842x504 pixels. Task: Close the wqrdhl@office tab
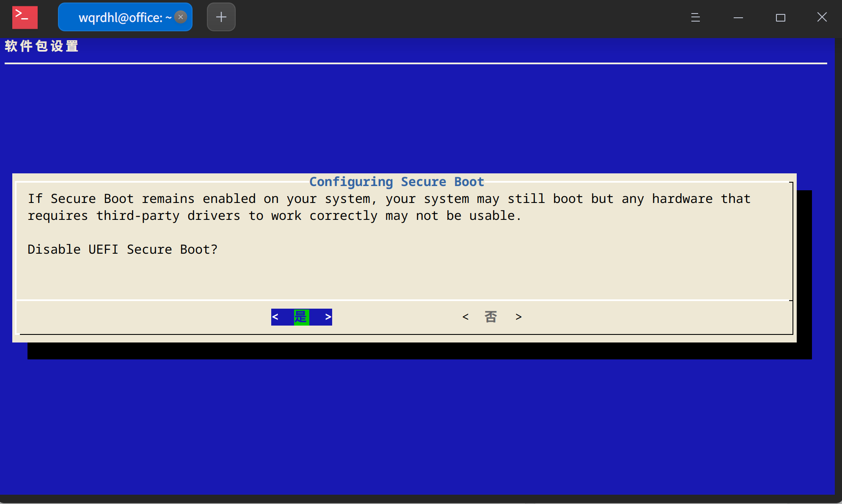point(181,17)
